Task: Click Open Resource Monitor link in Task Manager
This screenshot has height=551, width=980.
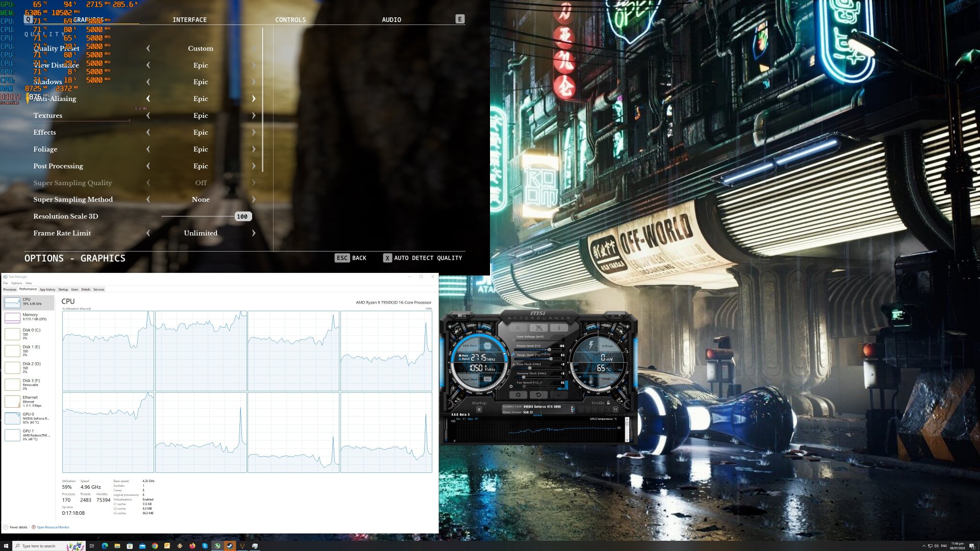Action: (x=53, y=527)
